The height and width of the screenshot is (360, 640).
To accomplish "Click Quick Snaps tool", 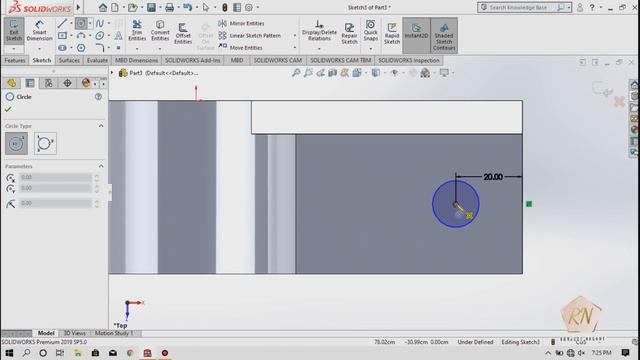I will point(371,30).
